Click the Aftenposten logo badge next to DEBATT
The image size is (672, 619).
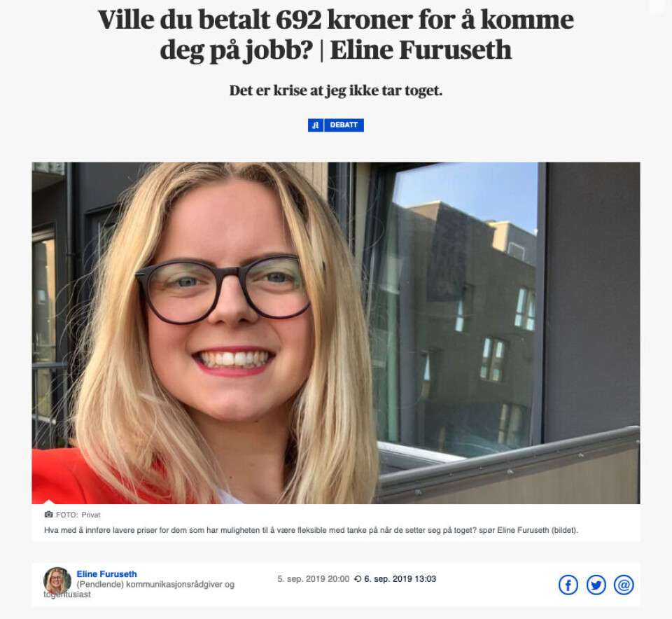[x=316, y=125]
